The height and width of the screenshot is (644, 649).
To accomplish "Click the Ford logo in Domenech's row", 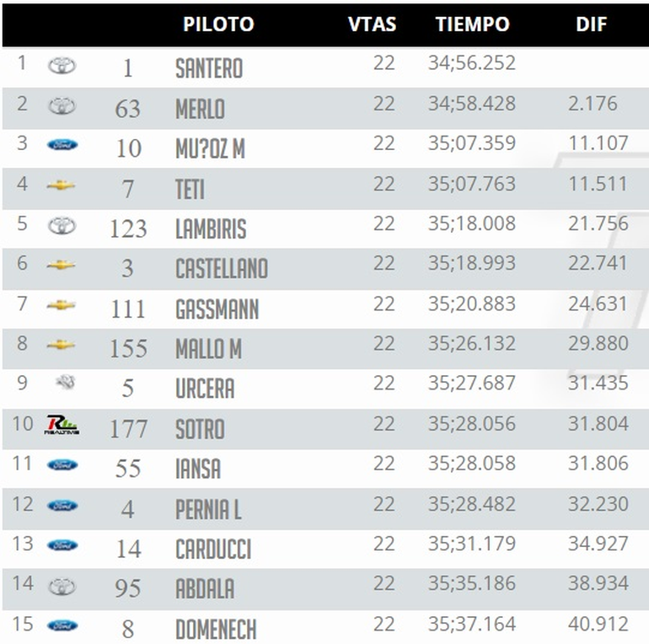I will point(62,625).
